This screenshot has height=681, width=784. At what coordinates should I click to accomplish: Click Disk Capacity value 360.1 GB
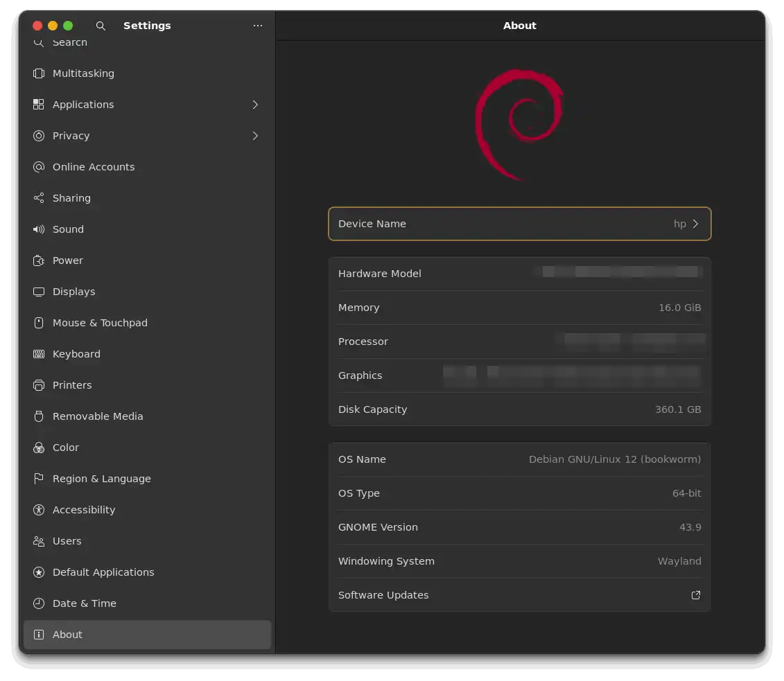click(x=677, y=409)
